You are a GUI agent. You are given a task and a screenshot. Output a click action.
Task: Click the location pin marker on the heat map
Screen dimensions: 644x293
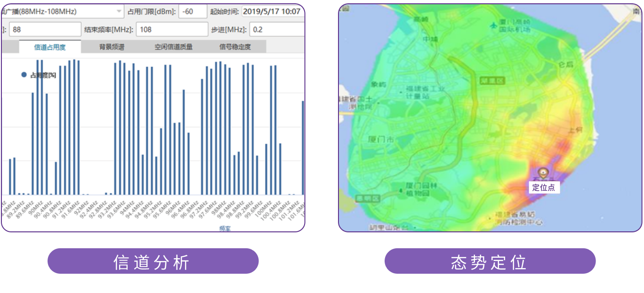544,173
